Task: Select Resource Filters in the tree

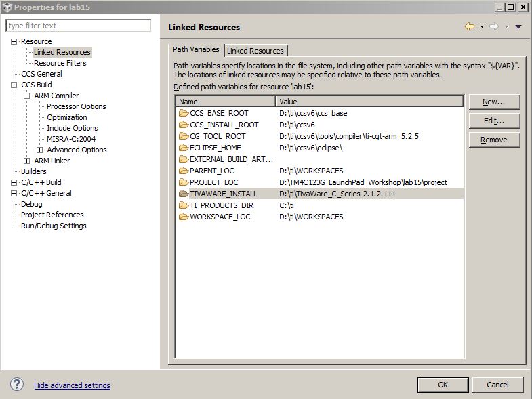Action: click(60, 63)
